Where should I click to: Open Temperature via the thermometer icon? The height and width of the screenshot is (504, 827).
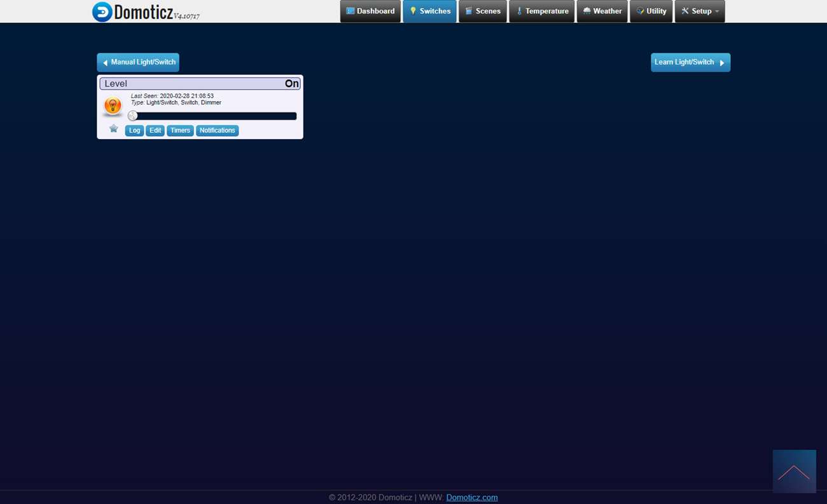[x=518, y=11]
